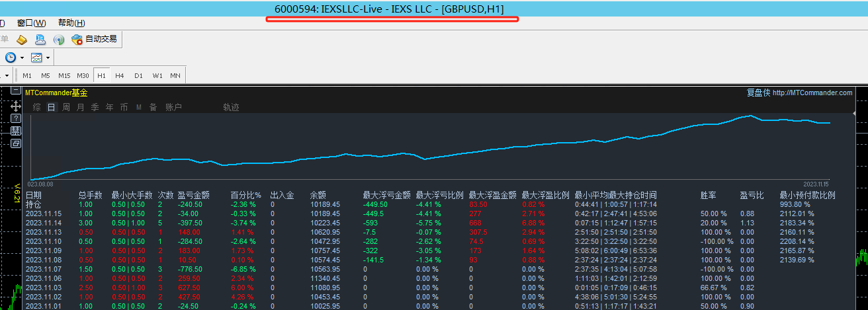868x310 pixels.
Task: Select the 月 monthly tab
Action: [81, 107]
